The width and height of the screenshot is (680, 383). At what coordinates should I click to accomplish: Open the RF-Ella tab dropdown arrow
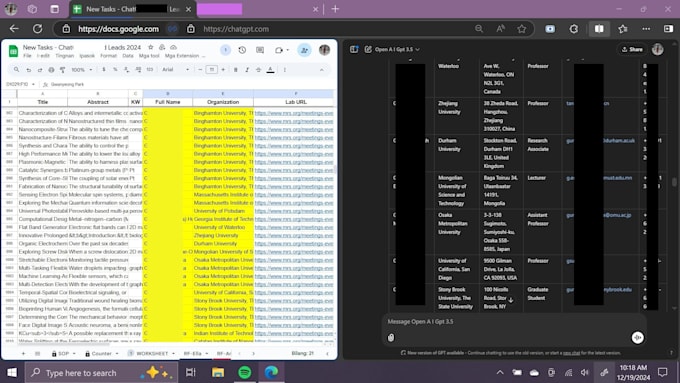(x=206, y=354)
